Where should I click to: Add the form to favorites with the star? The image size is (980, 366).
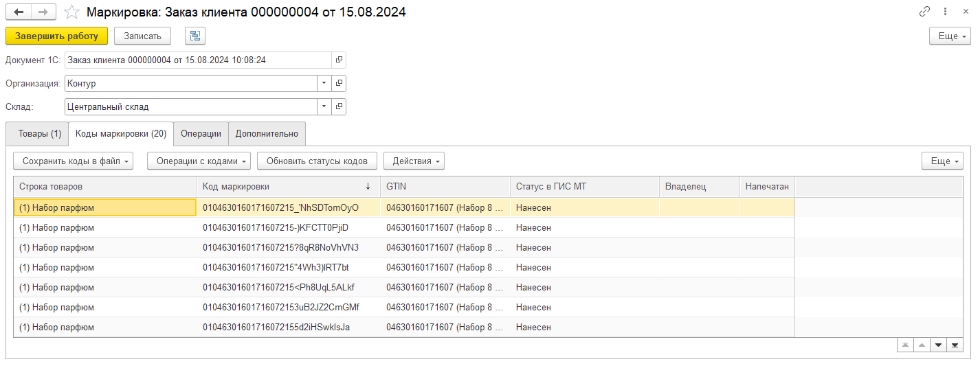tap(71, 12)
